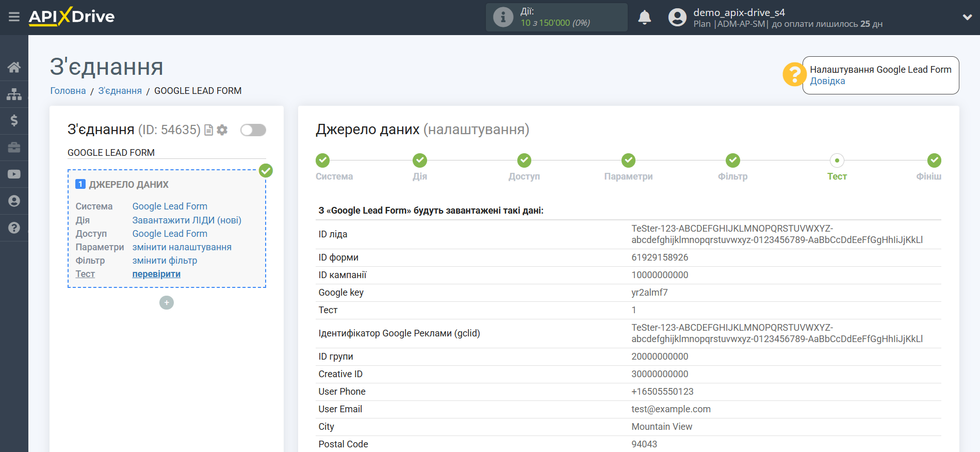This screenshot has height=452, width=980.
Task: Click Завантажити ЛІДИ (нові) action link
Action: pos(187,220)
